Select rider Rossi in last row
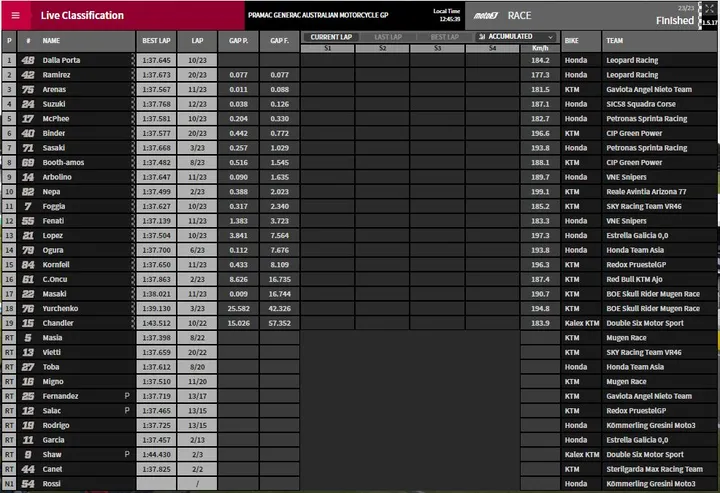720x493 pixels. pyautogui.click(x=51, y=484)
